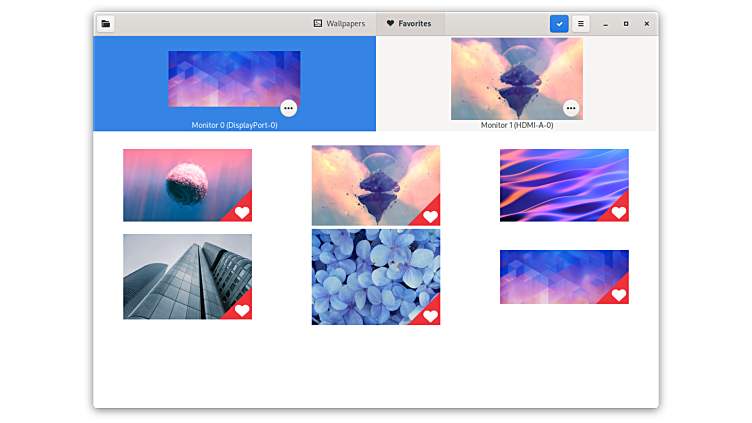The height and width of the screenshot is (423, 752).
Task: Select Monitor 1 (HDMI-A-0) preview
Action: click(516, 78)
